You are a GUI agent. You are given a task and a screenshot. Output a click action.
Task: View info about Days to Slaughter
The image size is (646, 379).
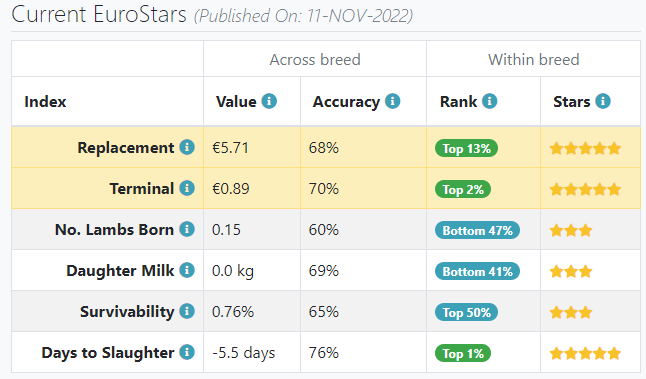[187, 352]
